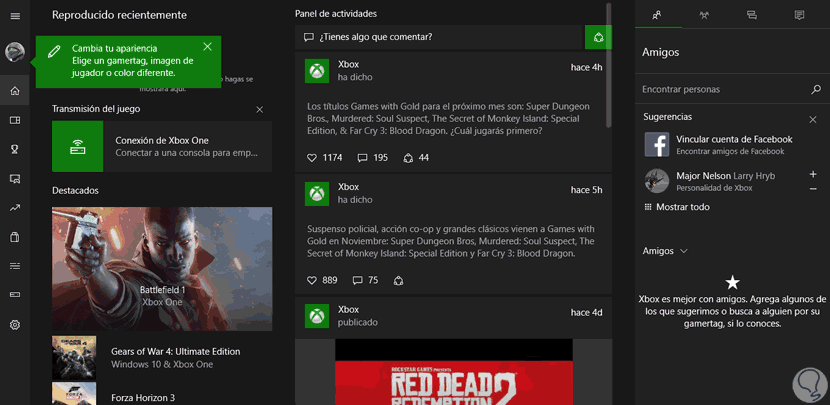Switch to the Parties tab
The image size is (830, 405).
click(x=705, y=15)
